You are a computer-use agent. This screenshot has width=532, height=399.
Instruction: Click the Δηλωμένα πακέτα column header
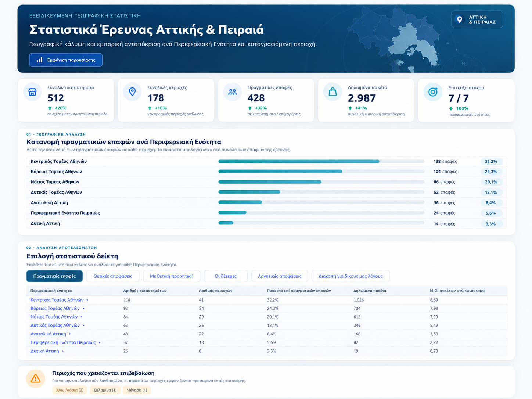[370, 291]
